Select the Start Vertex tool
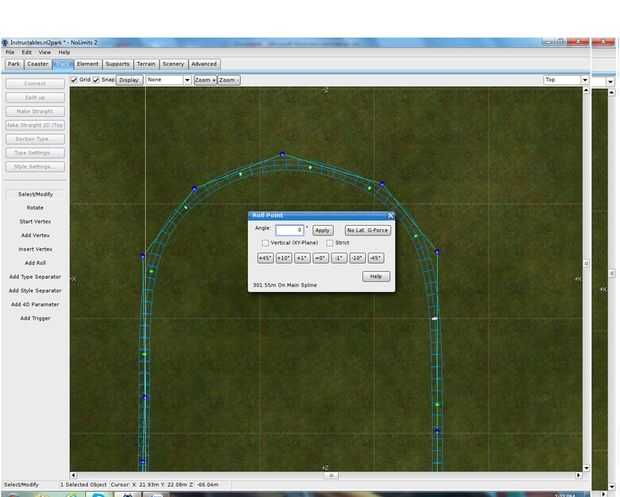This screenshot has width=620, height=497. (35, 221)
